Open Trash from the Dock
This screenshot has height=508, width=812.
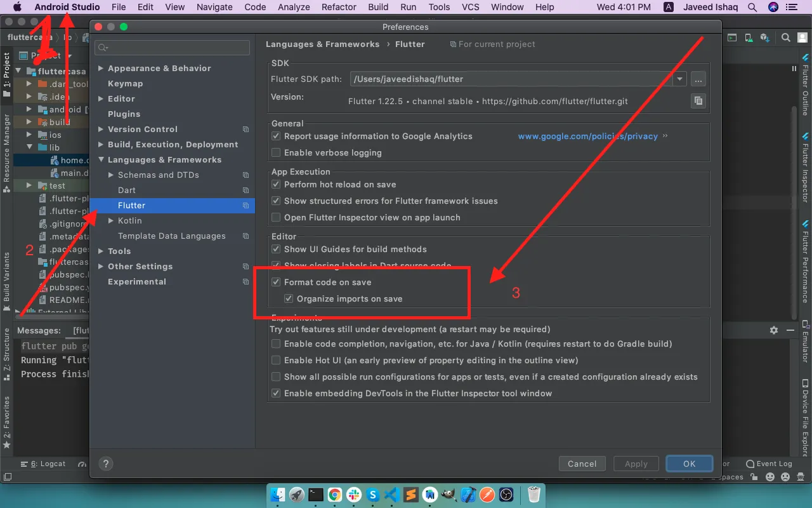pyautogui.click(x=534, y=495)
